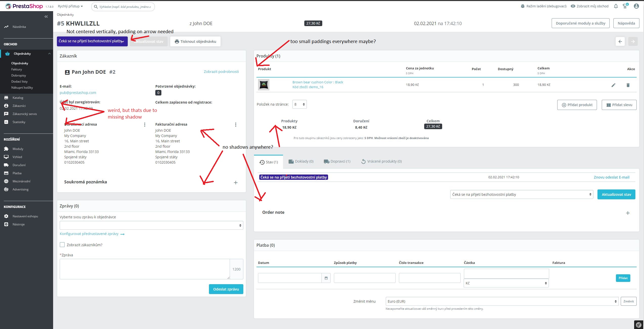Open notifications via the bell icon

[616, 6]
